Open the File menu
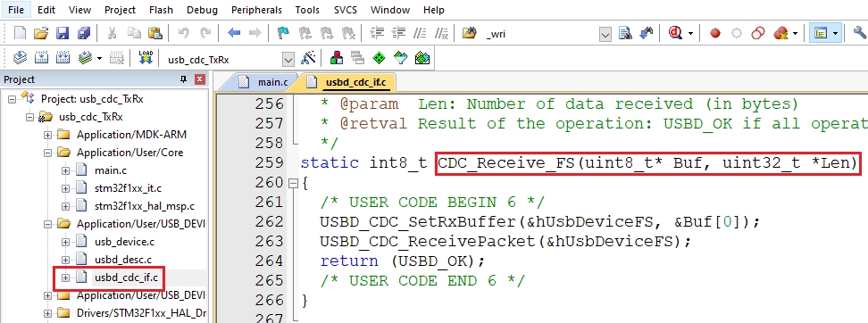 click(x=16, y=10)
